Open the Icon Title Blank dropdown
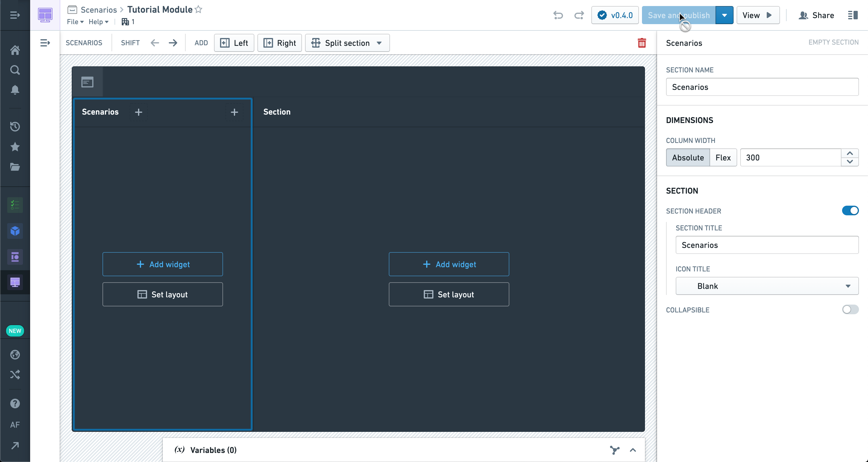 tap(767, 286)
